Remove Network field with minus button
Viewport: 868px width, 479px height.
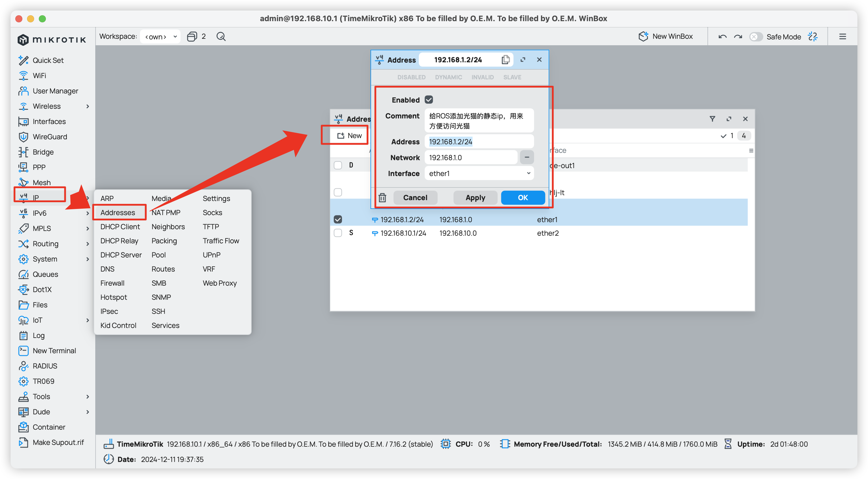coord(527,157)
